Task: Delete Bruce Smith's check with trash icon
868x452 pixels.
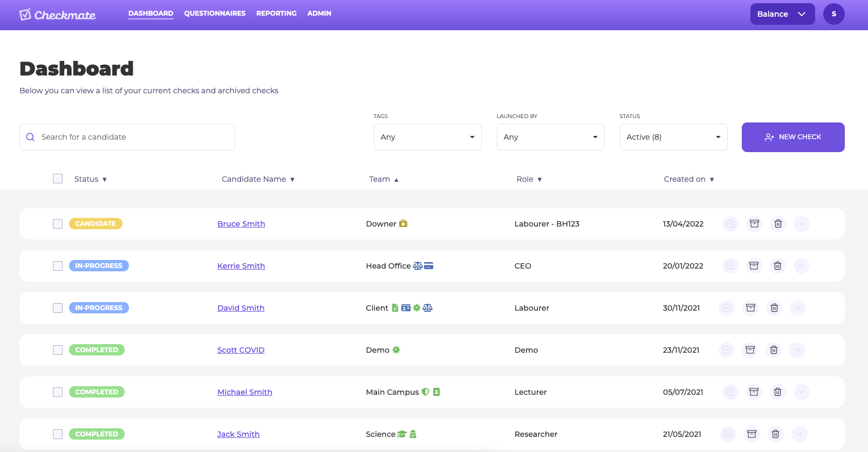Action: [x=778, y=224]
